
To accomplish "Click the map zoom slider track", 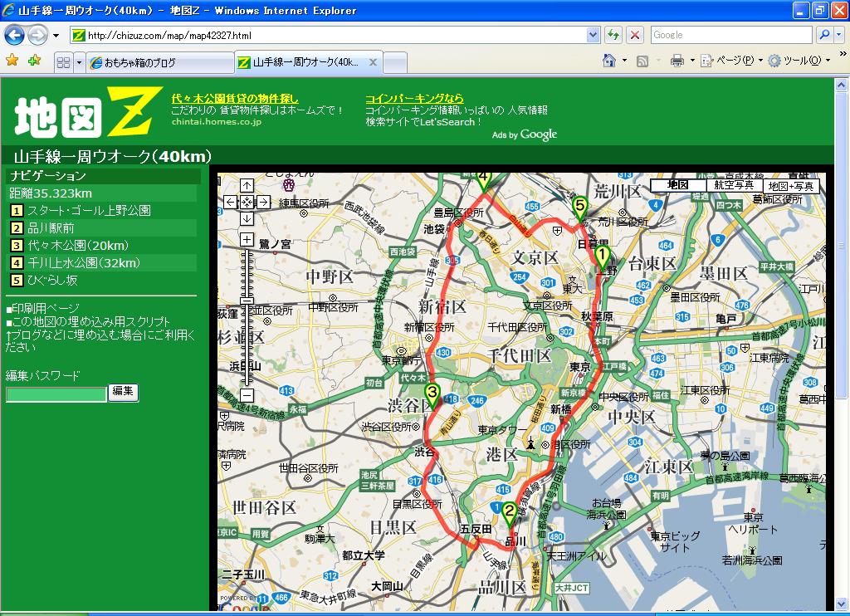I will (247, 317).
